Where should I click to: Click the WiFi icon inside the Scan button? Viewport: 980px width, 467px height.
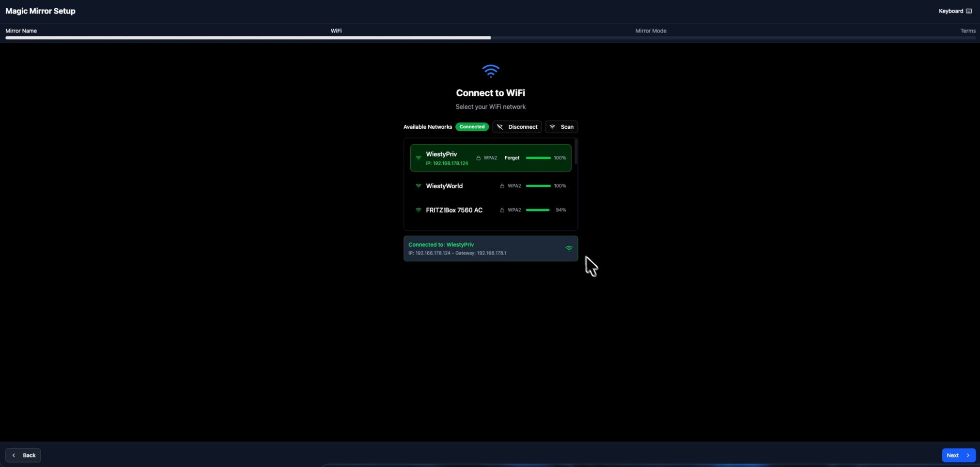pos(553,127)
